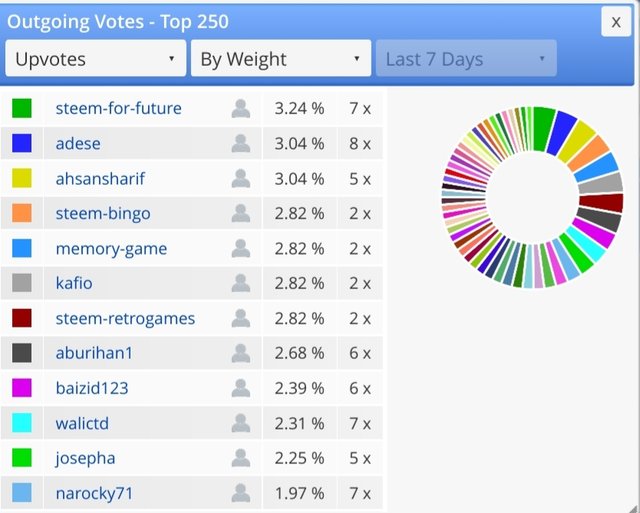Close the Outgoing Votes dialog
This screenshot has width=640, height=513.
point(616,22)
